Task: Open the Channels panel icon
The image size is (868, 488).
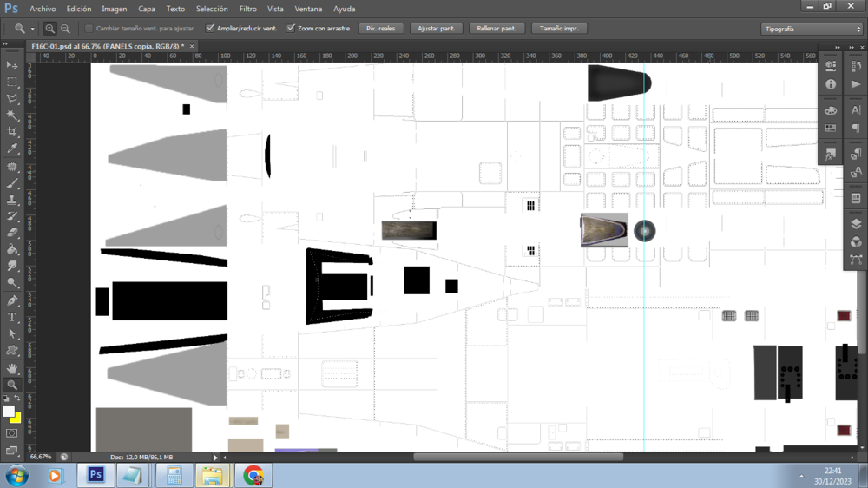Action: click(x=856, y=241)
